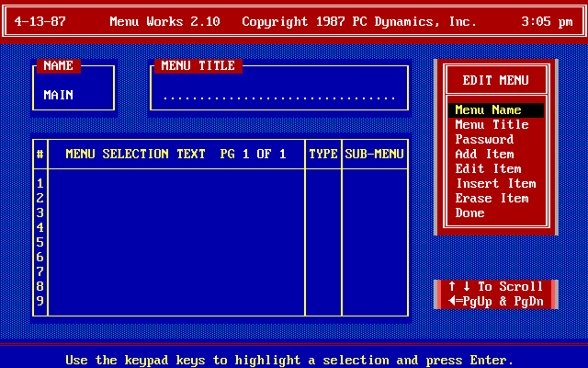Choose the Menu Title option
Screen dimensions: 588x368
(x=492, y=124)
